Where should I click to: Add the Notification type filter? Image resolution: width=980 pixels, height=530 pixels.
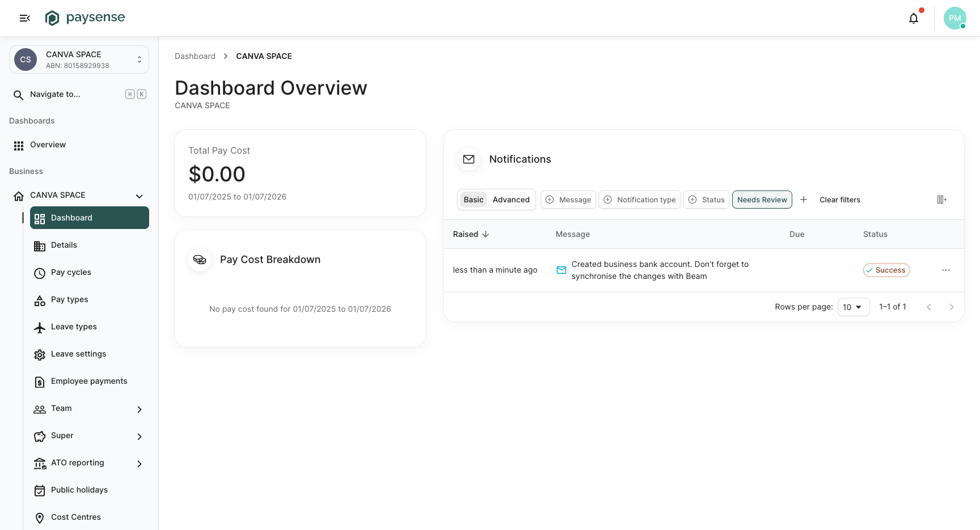click(640, 200)
